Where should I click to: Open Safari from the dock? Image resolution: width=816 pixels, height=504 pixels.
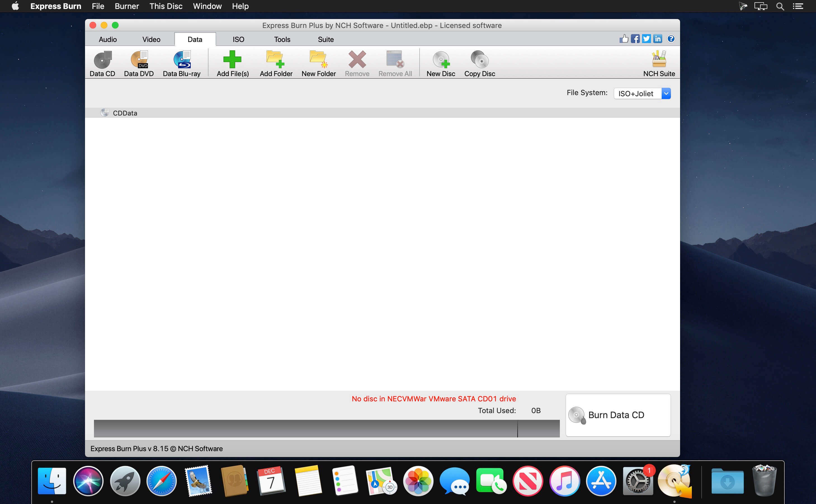coord(162,481)
